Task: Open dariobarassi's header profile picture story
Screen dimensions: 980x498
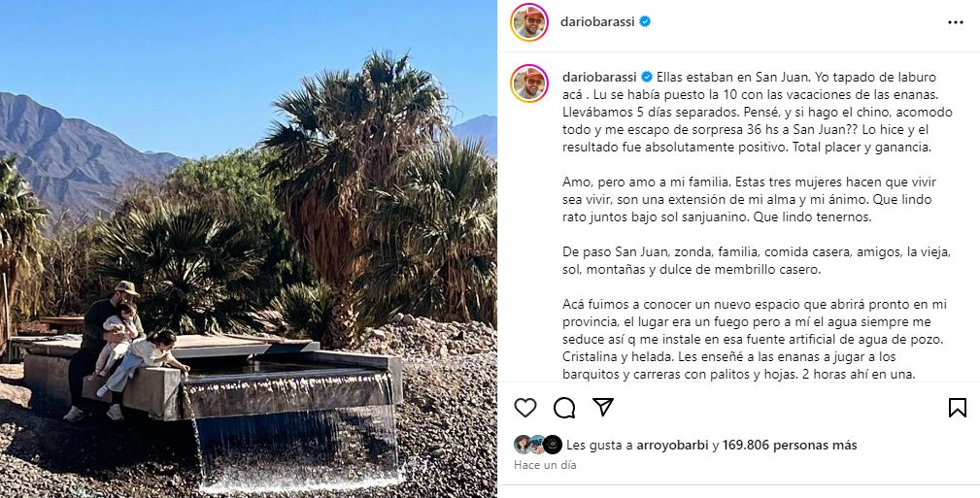Action: tap(528, 22)
